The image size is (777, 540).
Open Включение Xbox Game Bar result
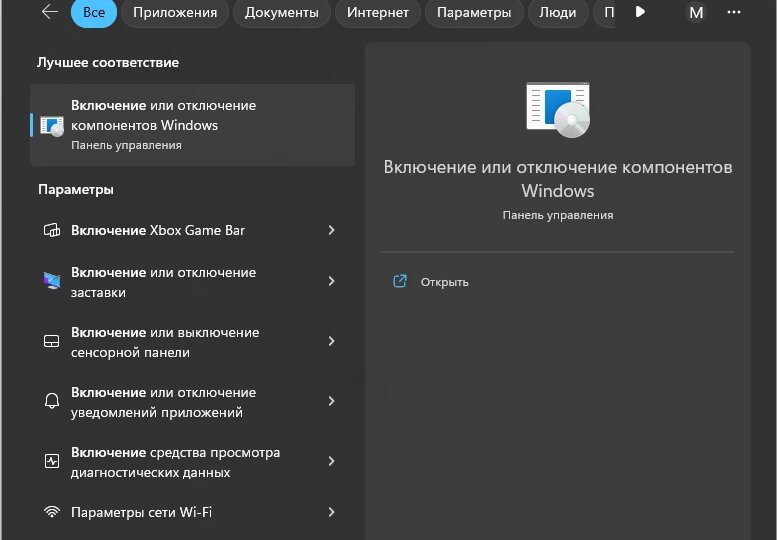tap(192, 230)
